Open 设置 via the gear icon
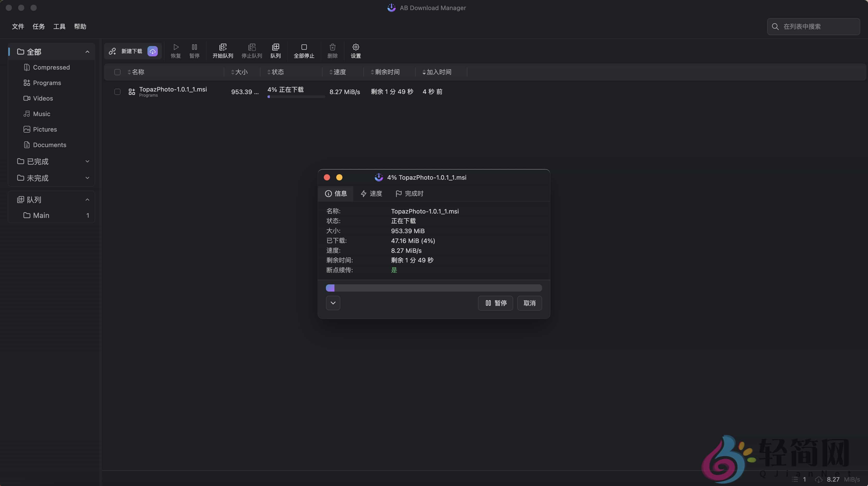This screenshot has height=486, width=868. click(x=355, y=50)
